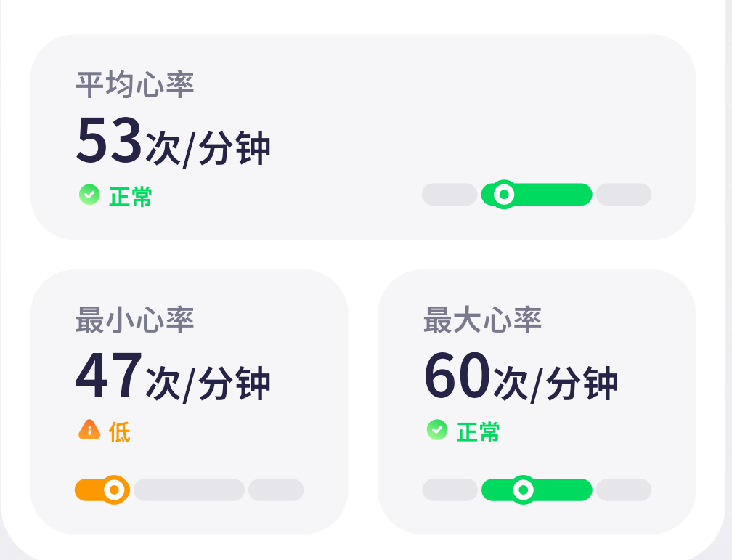732x560 pixels.
Task: Click the white knob on orange minimum rate bar
Action: coord(115,490)
